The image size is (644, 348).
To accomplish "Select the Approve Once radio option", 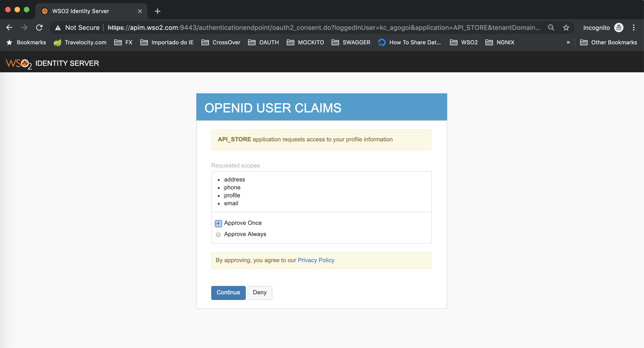I will point(218,223).
